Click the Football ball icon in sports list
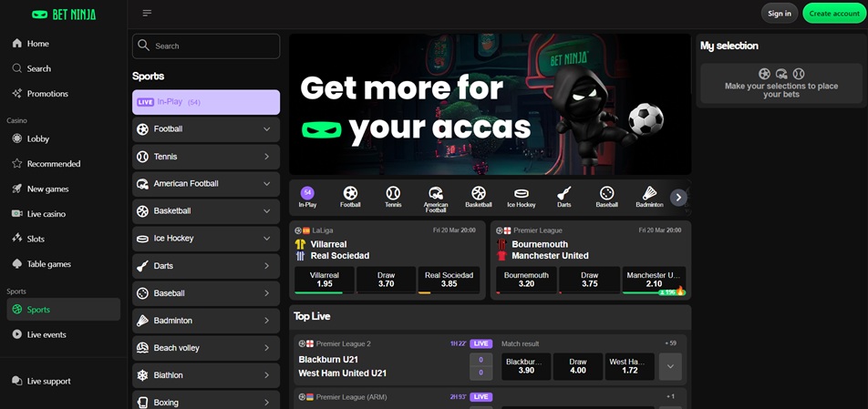The width and height of the screenshot is (868, 409). (x=143, y=129)
